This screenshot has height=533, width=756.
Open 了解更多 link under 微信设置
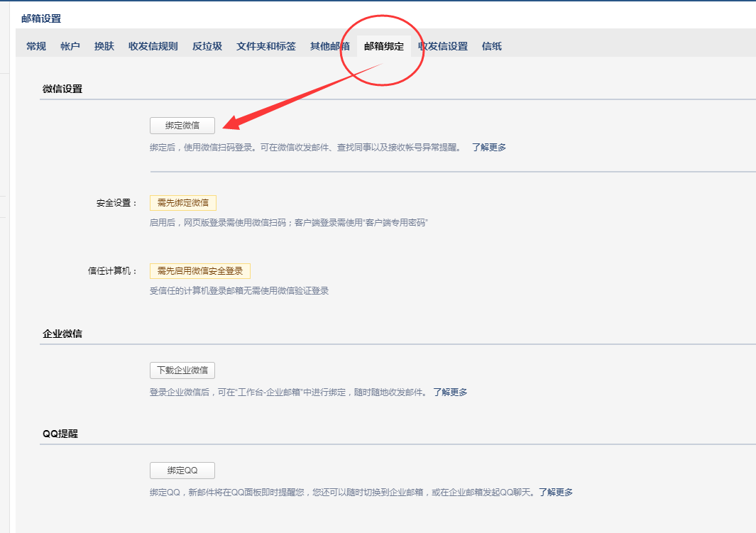click(489, 148)
